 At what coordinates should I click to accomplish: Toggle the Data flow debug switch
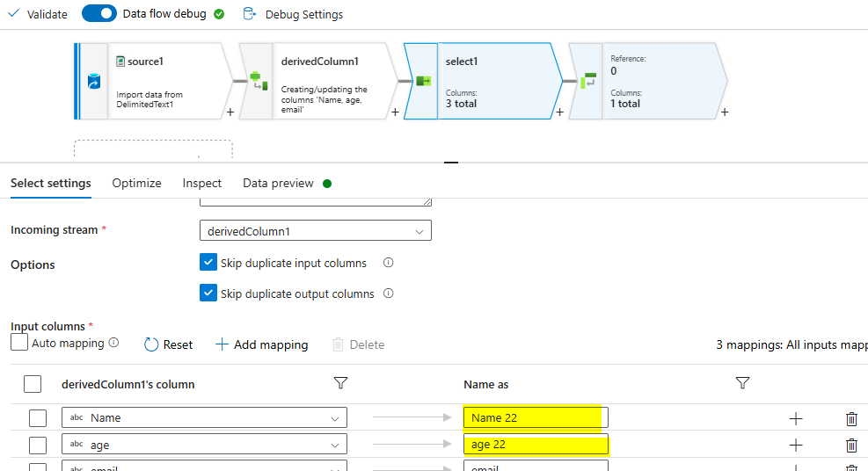coord(99,13)
